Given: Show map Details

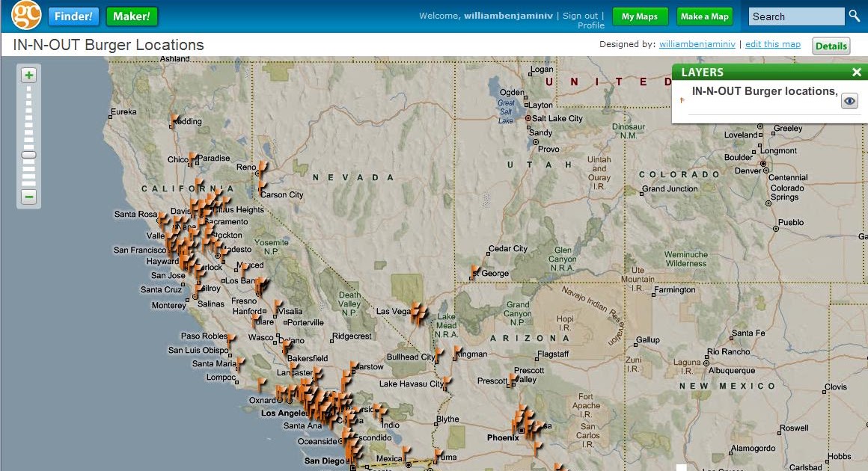Looking at the screenshot, I should (831, 46).
